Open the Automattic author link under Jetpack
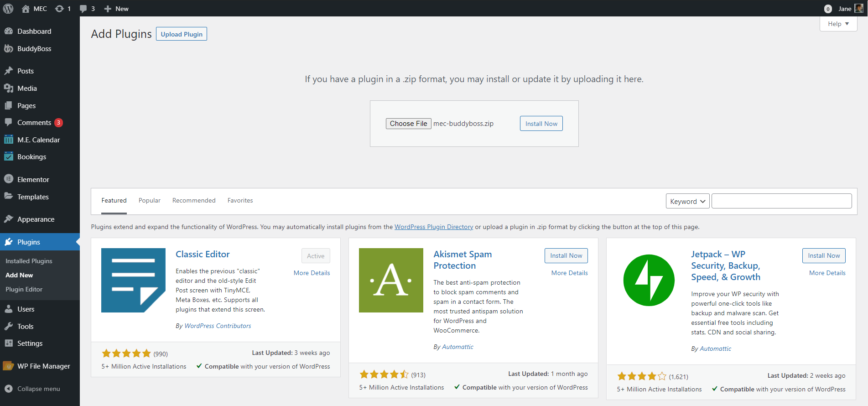The width and height of the screenshot is (868, 406). coord(716,349)
